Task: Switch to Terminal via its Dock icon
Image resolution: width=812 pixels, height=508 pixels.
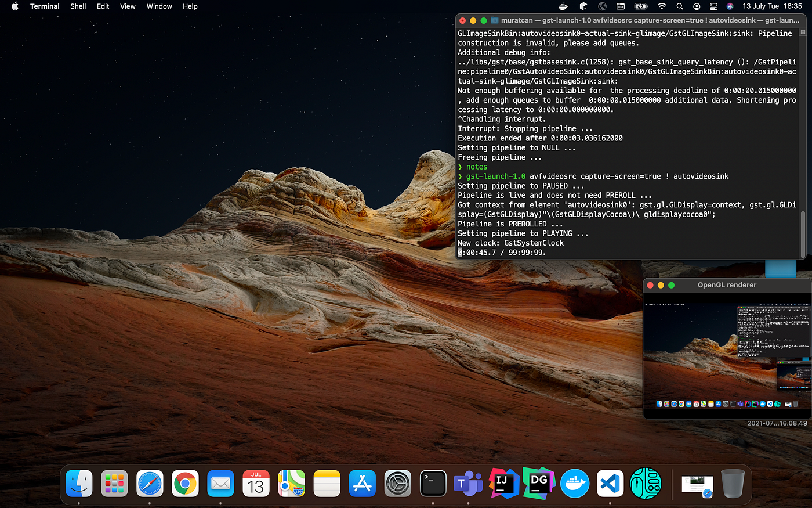Action: (433, 483)
